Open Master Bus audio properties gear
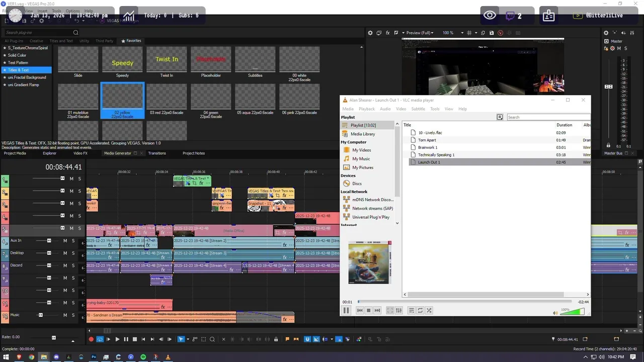This screenshot has height=362, width=644. (606, 33)
